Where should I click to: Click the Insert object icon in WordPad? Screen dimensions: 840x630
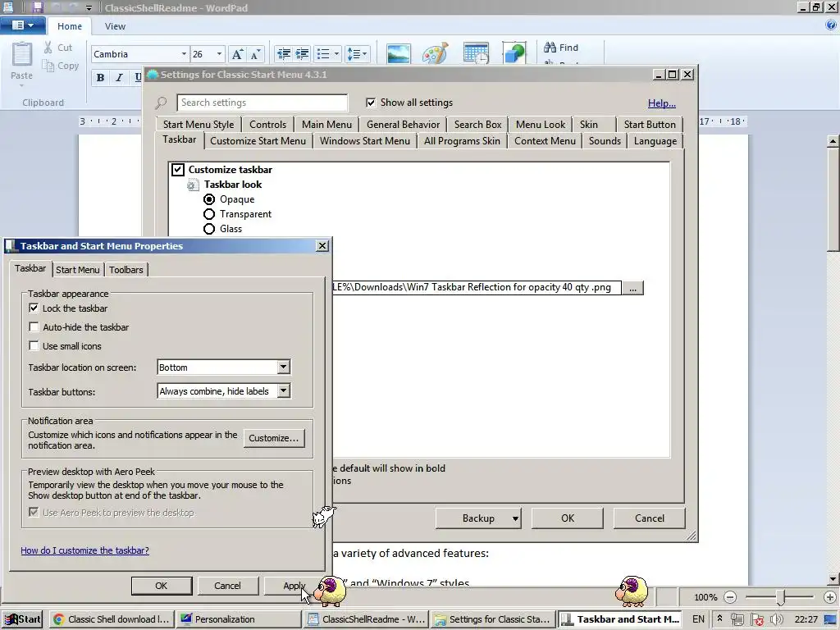[514, 53]
